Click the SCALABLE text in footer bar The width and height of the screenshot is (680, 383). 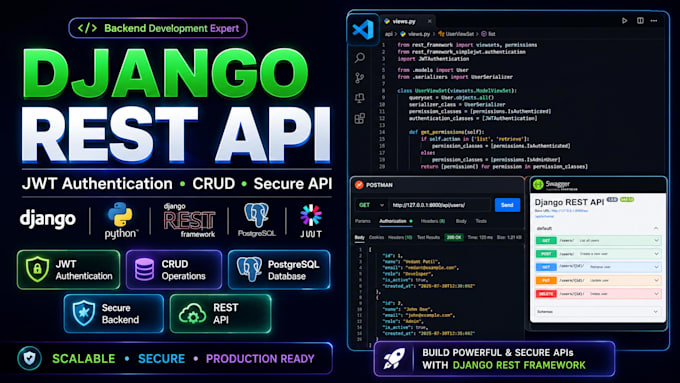tap(84, 359)
